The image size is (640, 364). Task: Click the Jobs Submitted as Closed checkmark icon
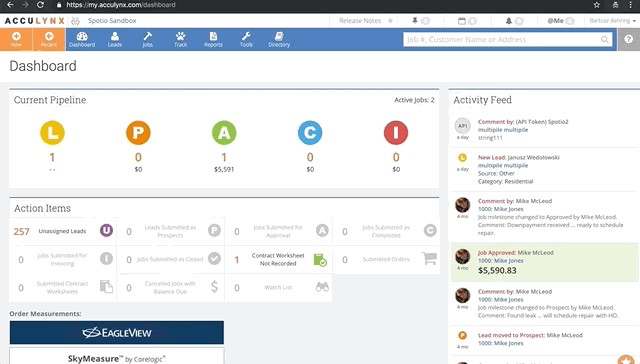tap(214, 258)
